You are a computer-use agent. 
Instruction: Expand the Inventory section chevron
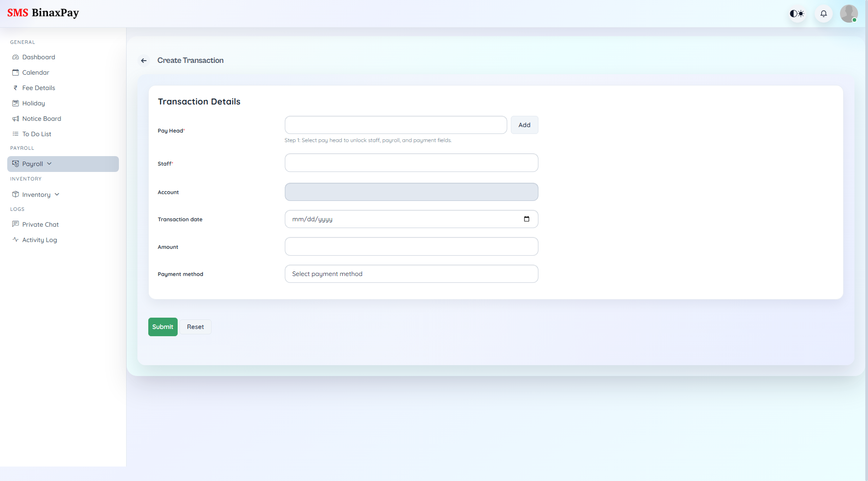coord(56,194)
